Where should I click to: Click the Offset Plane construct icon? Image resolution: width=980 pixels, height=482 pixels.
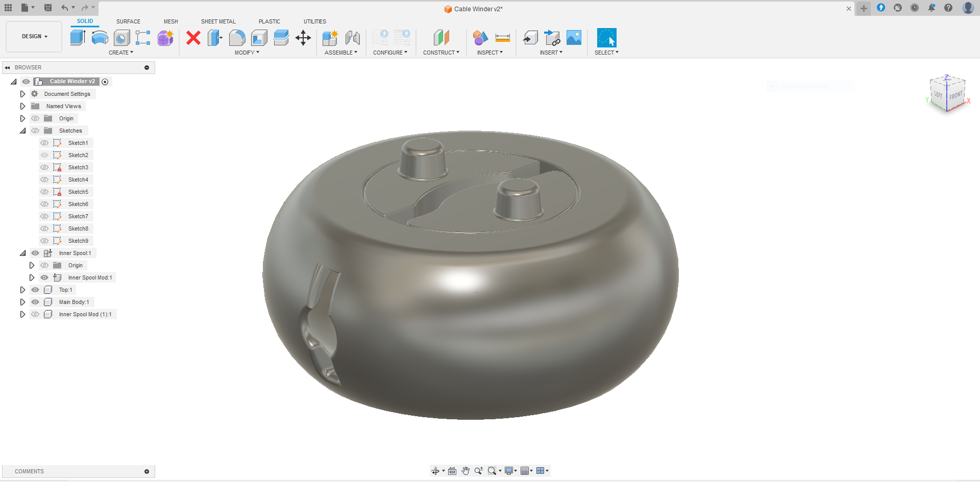[442, 38]
